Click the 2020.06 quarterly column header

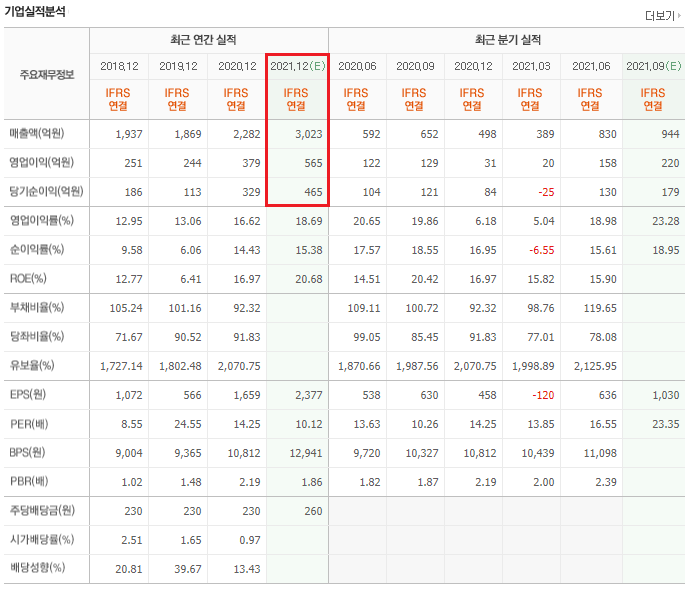(x=357, y=66)
